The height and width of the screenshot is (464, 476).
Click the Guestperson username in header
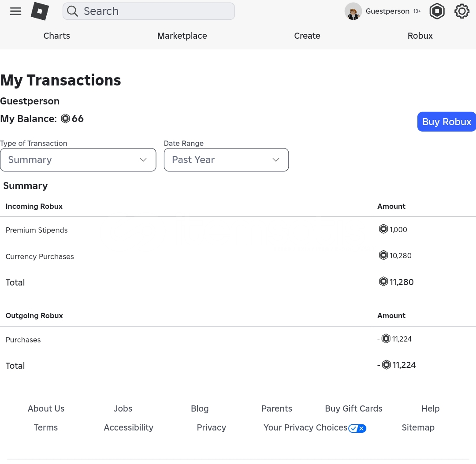click(387, 11)
